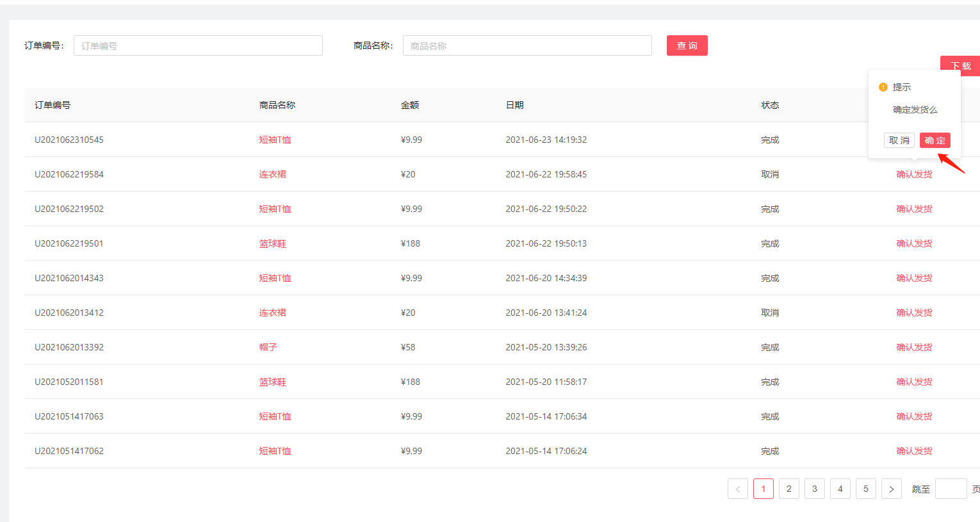Open product 短袖T恤 in order U2021062219502

275,209
